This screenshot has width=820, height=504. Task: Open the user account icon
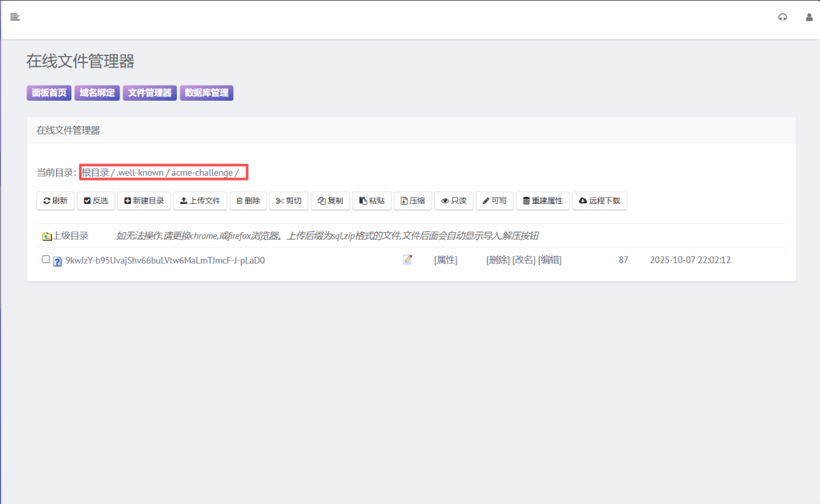pos(809,17)
